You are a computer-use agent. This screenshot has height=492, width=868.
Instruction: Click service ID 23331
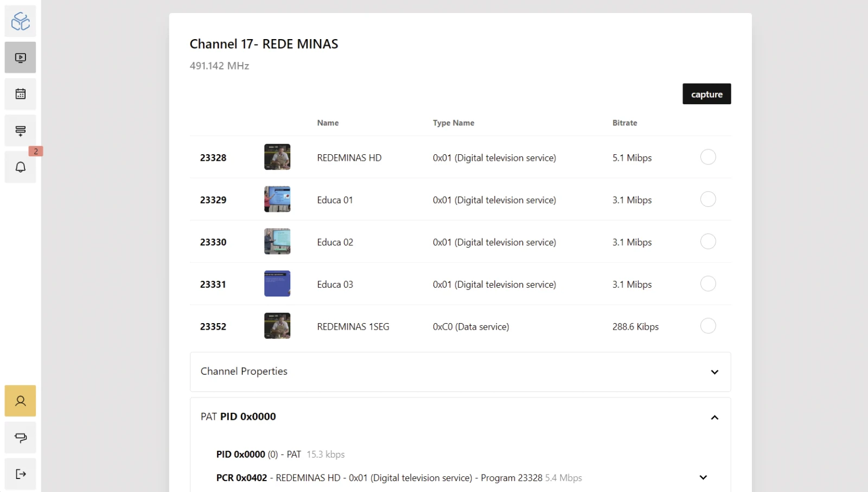click(x=213, y=285)
